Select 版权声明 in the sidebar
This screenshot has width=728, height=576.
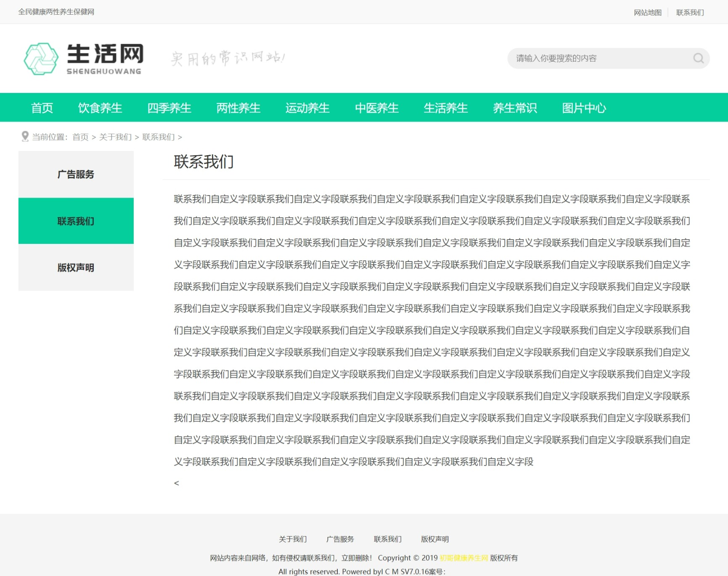76,267
